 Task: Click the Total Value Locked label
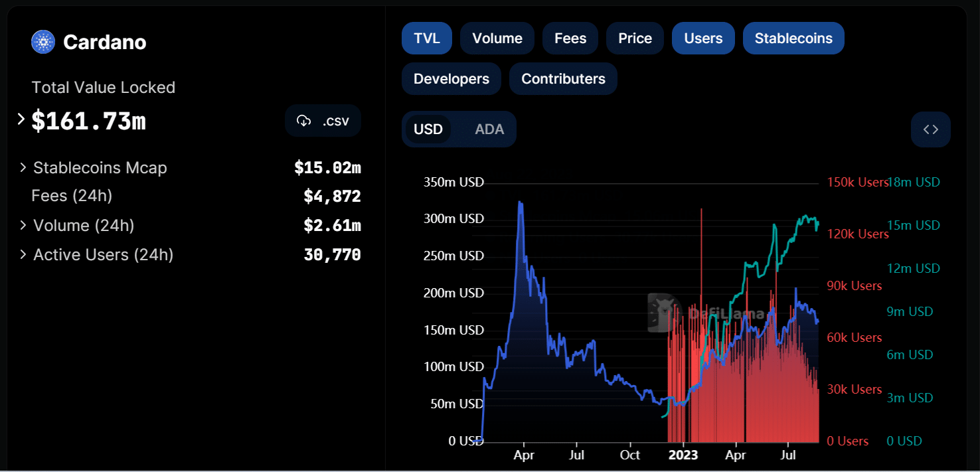pos(104,88)
